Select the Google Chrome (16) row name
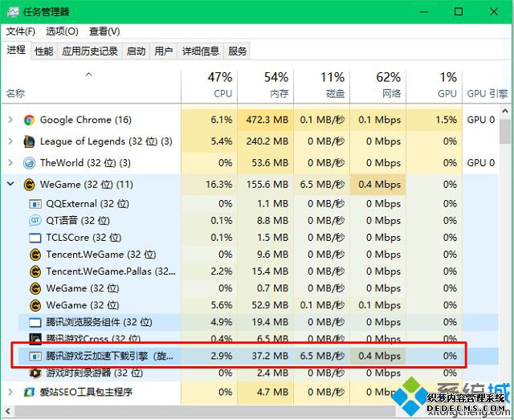The image size is (514, 420). click(x=86, y=120)
